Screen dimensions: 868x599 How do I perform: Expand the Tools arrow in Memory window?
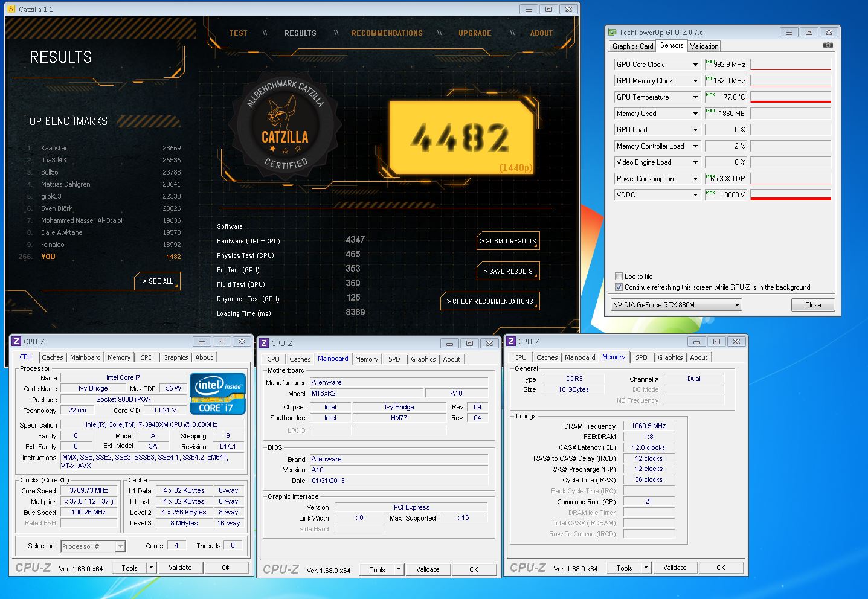click(x=646, y=568)
